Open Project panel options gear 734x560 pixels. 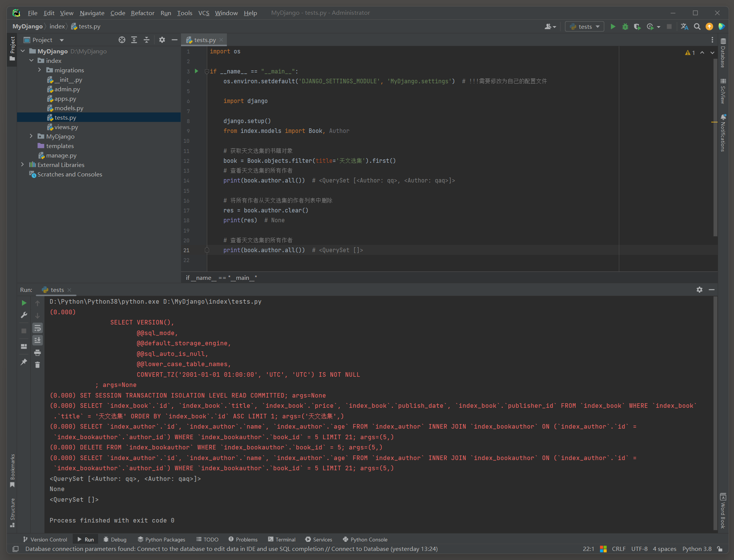coord(162,40)
